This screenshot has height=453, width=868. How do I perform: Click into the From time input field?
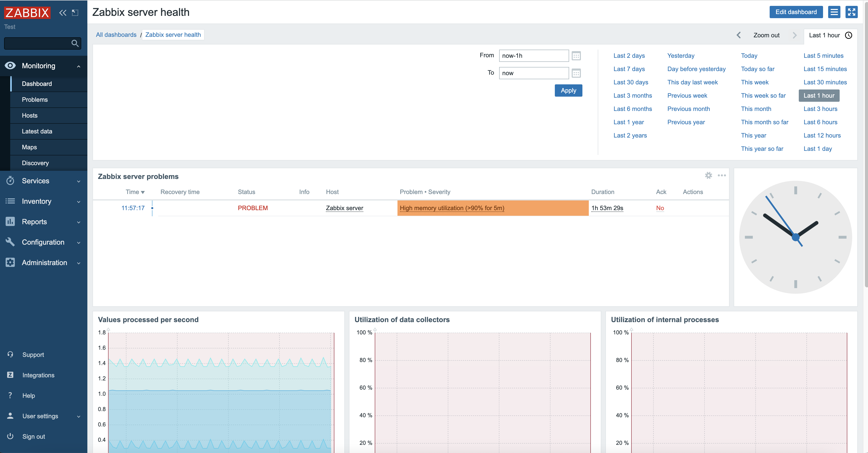click(533, 56)
